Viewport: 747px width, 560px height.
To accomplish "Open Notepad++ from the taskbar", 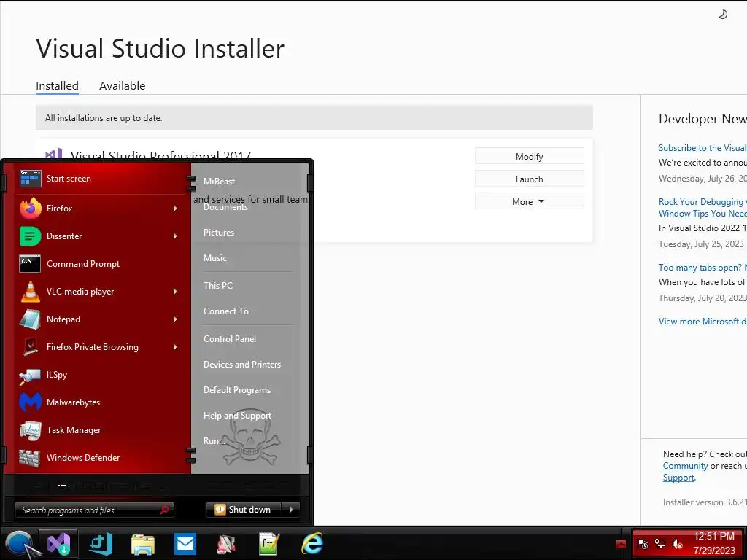I will [269, 544].
